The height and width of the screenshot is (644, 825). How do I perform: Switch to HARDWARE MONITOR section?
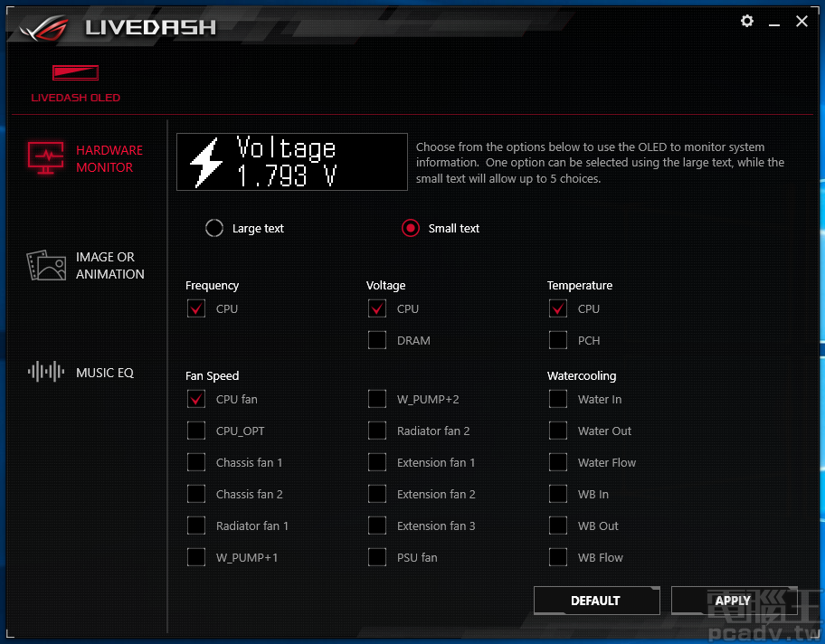click(109, 158)
